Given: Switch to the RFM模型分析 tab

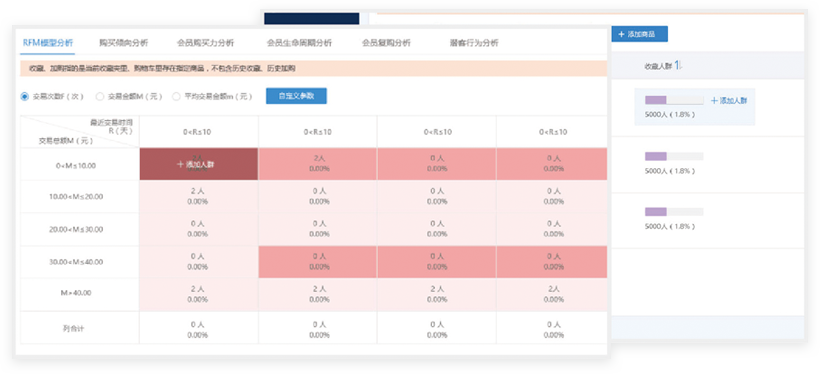Looking at the screenshot, I should coord(48,42).
